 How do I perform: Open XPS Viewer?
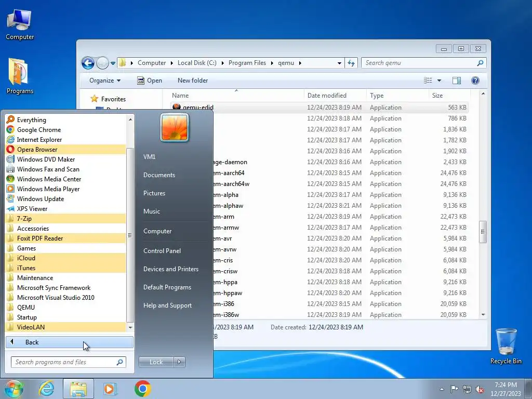pos(65,209)
